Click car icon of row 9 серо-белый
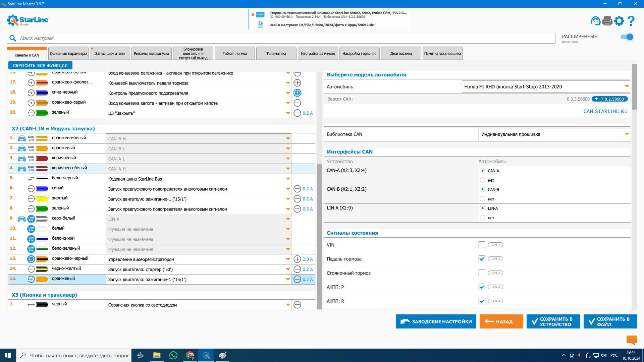644x362 pixels. pyautogui.click(x=21, y=219)
